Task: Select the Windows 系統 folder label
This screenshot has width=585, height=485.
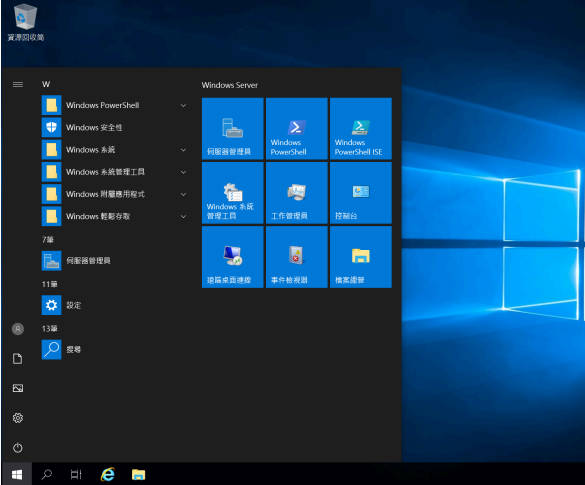Action: click(x=91, y=150)
